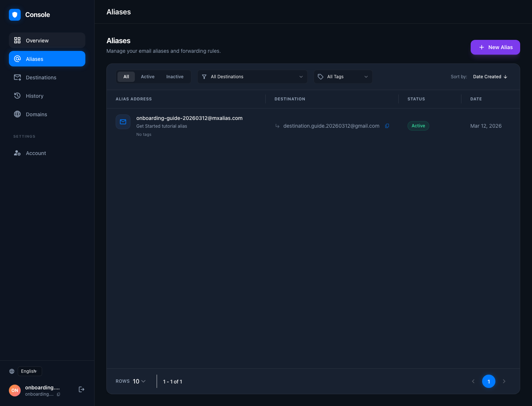Copy the destination email address
The image size is (532, 406).
[x=387, y=126]
